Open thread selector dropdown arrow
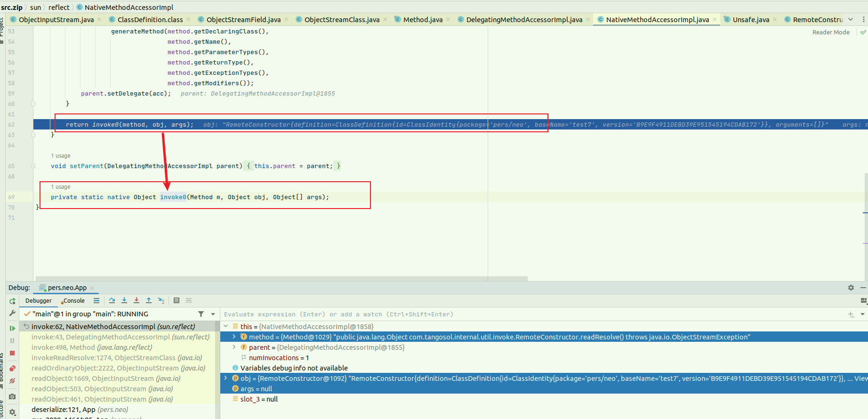The height and width of the screenshot is (419, 868). [x=213, y=314]
